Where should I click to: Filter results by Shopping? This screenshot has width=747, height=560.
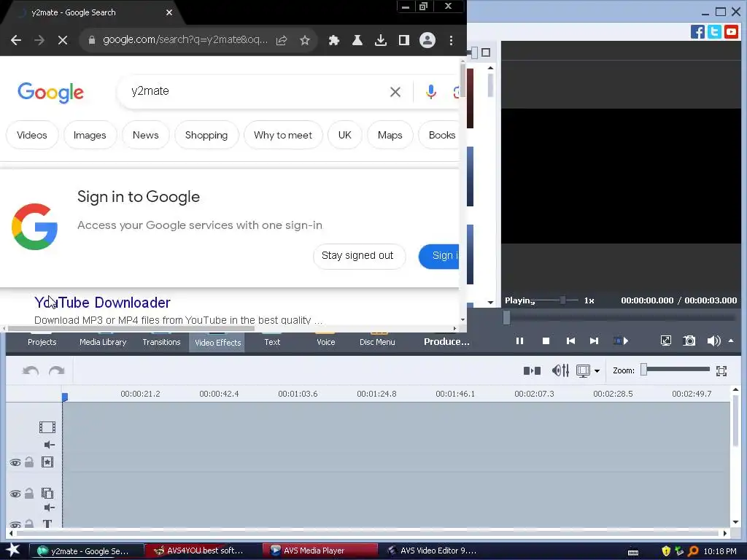click(x=206, y=135)
